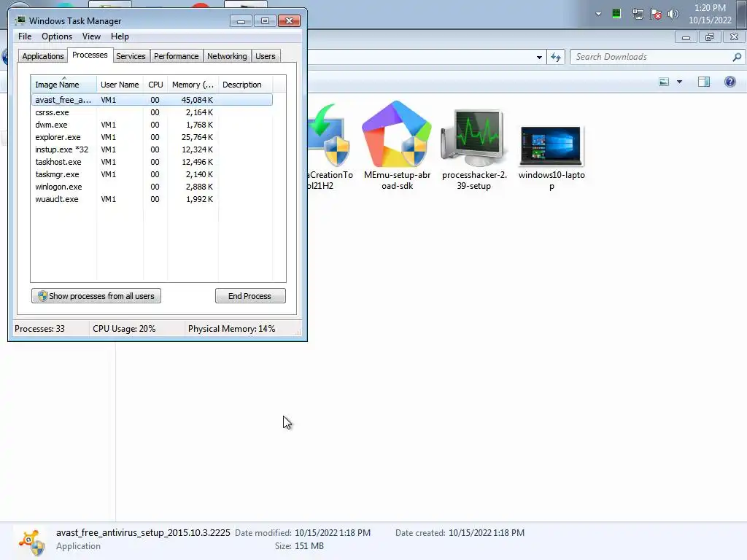The height and width of the screenshot is (560, 747).
Task: Switch to the Services tab
Action: click(131, 56)
